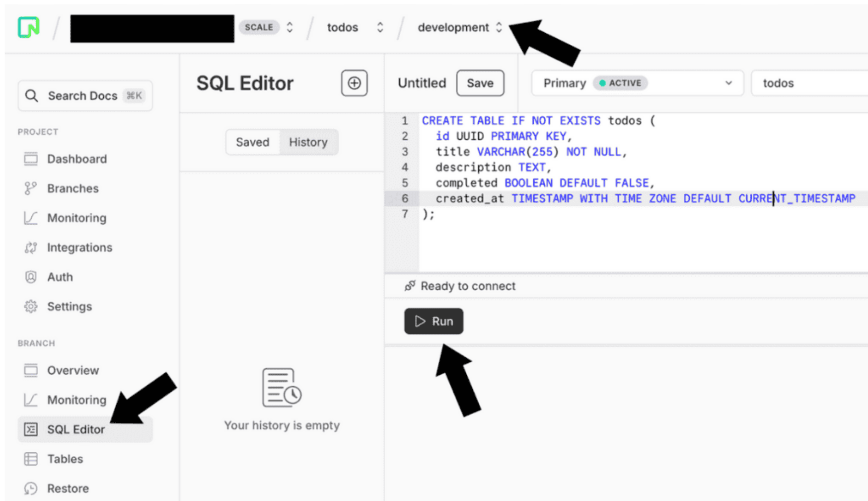Click the Neon logo icon
The width and height of the screenshot is (868, 501).
coord(28,27)
